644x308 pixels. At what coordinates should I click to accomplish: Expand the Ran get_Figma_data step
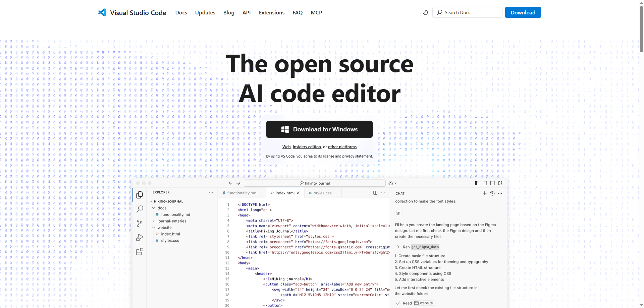click(x=398, y=247)
